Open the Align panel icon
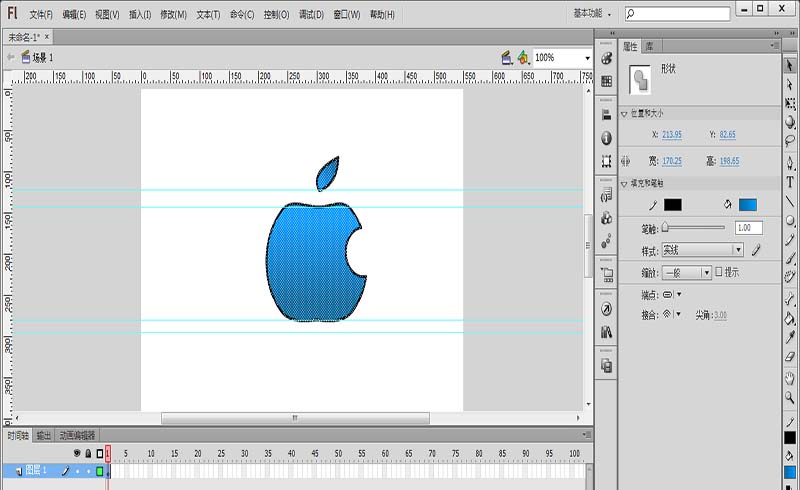800x490 pixels. (606, 115)
